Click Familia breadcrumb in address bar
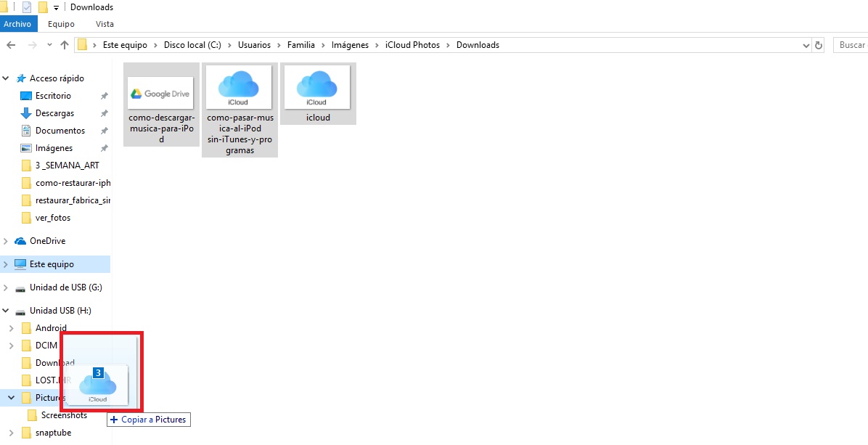The height and width of the screenshot is (445, 868). click(x=300, y=46)
